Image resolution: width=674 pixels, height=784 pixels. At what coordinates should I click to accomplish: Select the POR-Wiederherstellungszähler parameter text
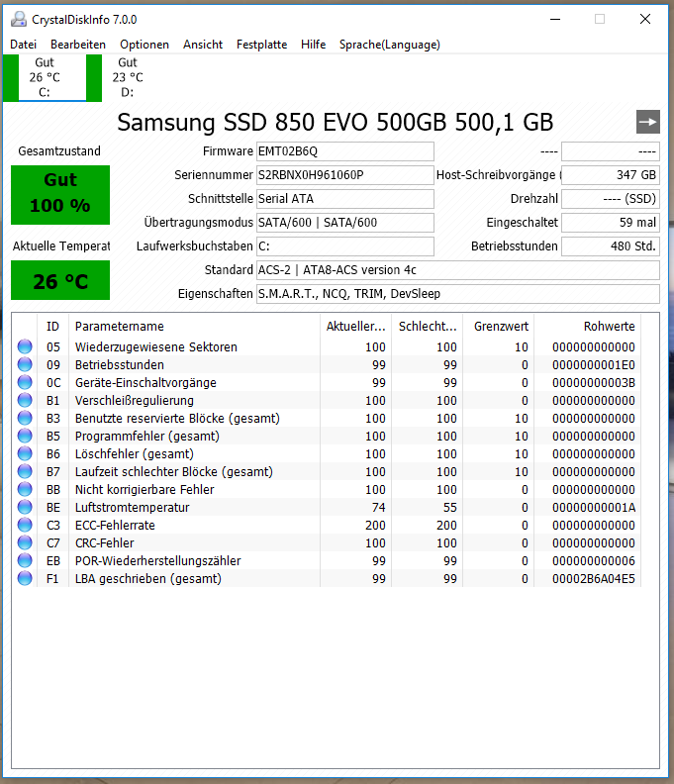click(158, 561)
